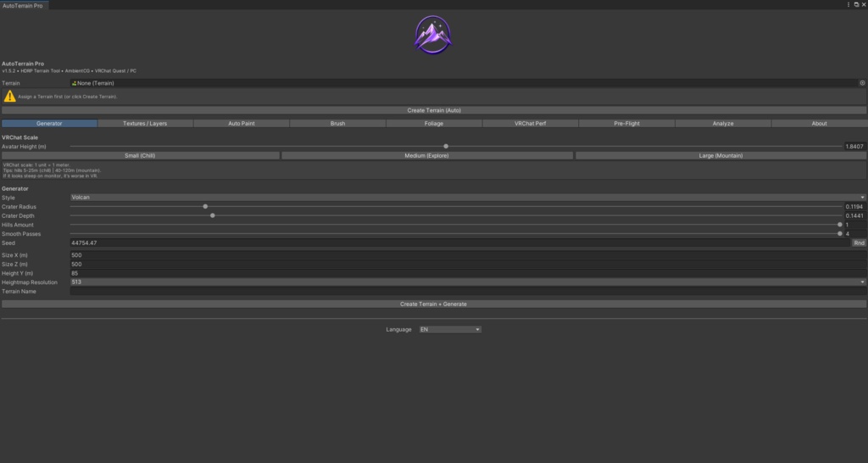Click the yellow warning triangle icon
The width and height of the screenshot is (868, 463).
click(9, 97)
